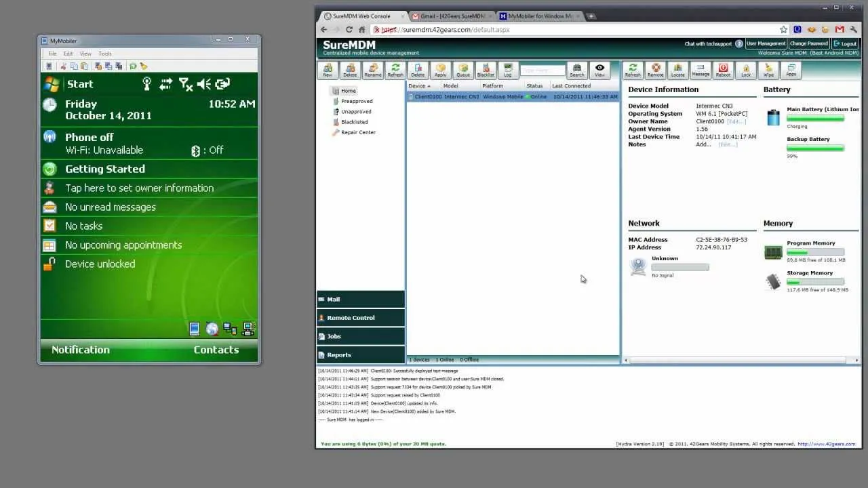Tap the no-signal antenna icon on phone
This screenshot has width=868, height=488.
(185, 84)
